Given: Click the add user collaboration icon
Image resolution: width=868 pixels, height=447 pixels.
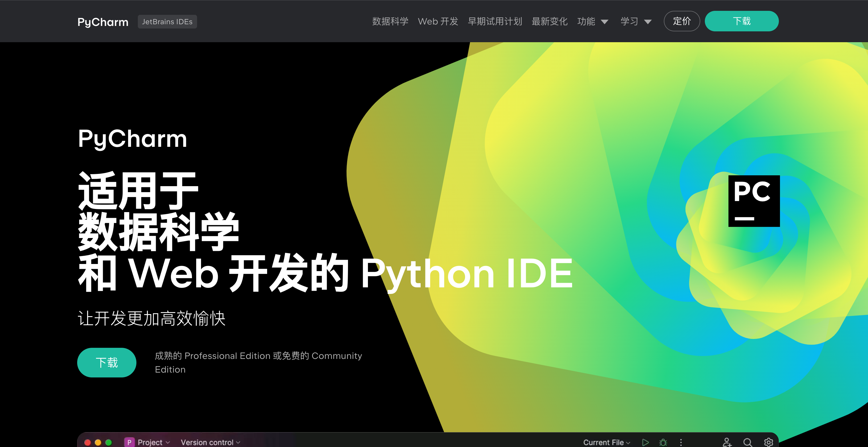Looking at the screenshot, I should 727,442.
